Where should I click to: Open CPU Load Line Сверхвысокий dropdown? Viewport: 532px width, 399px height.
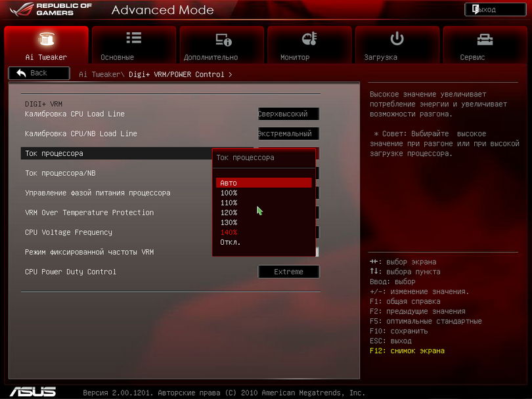(x=288, y=114)
